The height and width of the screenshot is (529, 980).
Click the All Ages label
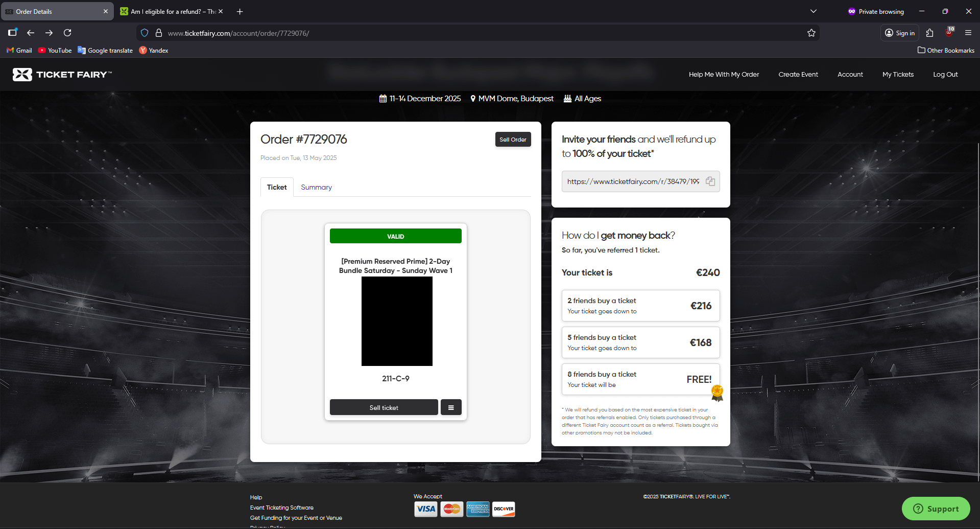tap(588, 99)
